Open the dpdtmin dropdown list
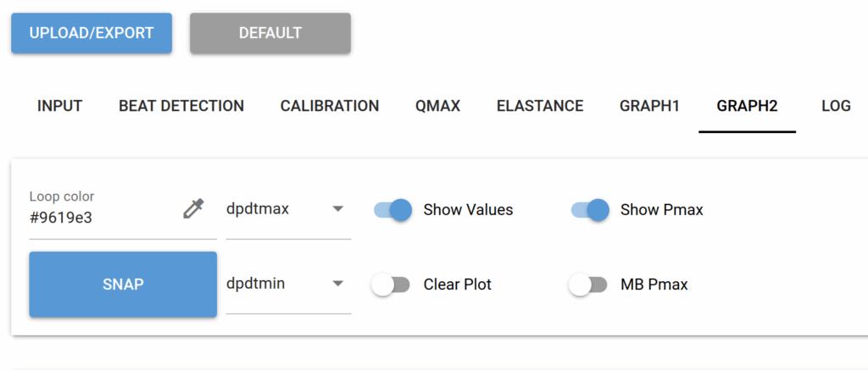Viewport: 868px width, 370px height. [288, 284]
